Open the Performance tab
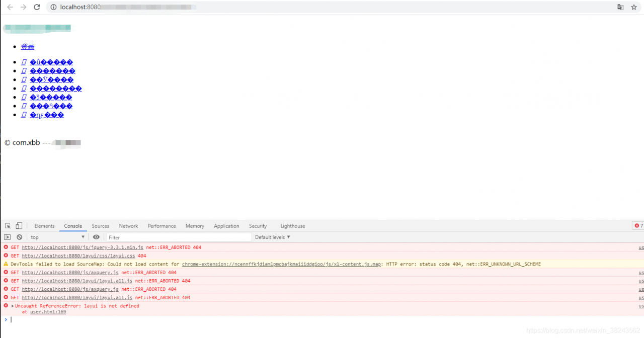 tap(162, 226)
